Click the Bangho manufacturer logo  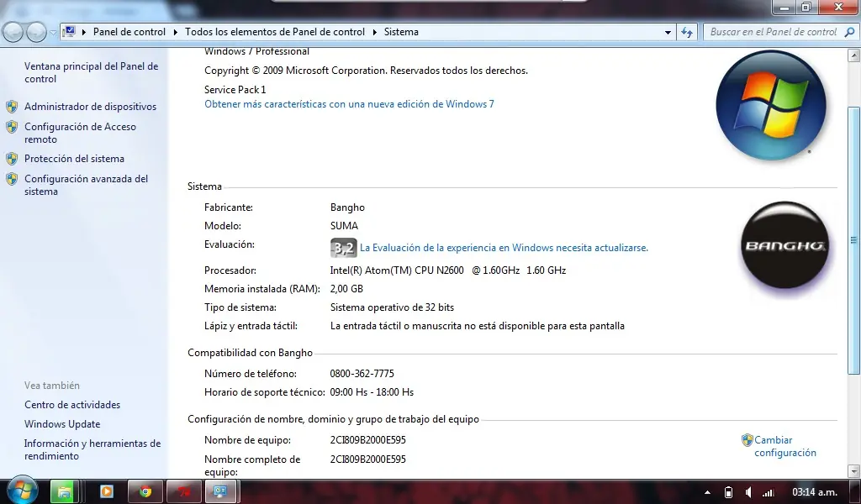(784, 244)
